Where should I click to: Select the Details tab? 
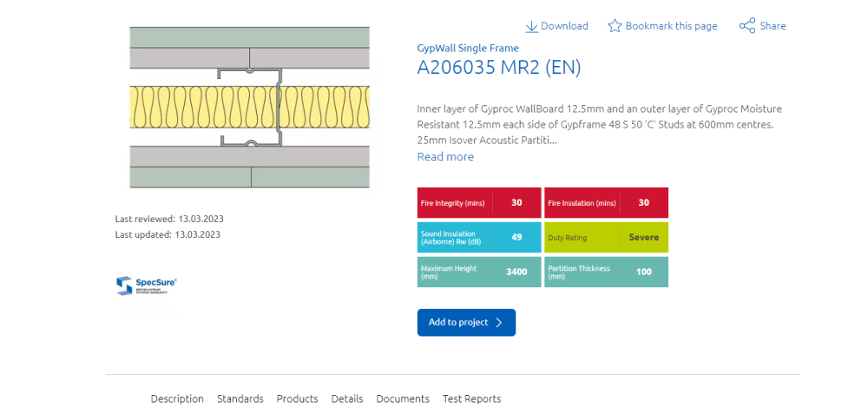[347, 398]
